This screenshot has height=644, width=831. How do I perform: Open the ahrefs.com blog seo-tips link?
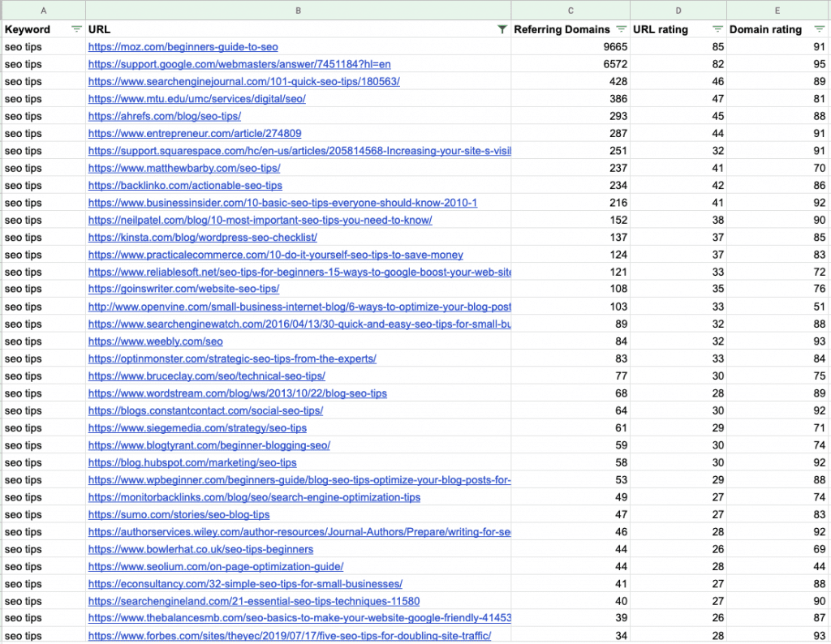[x=164, y=116]
